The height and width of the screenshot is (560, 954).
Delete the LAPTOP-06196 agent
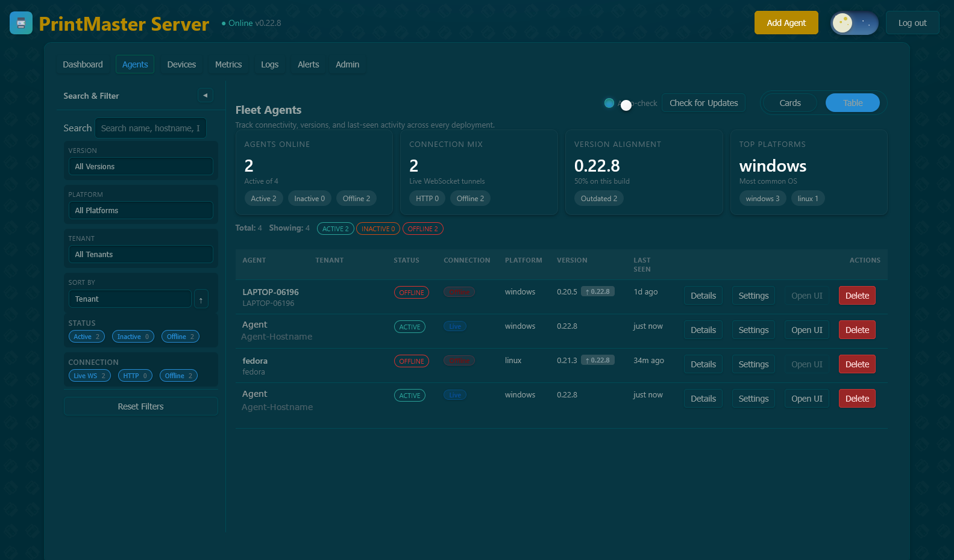[857, 296]
